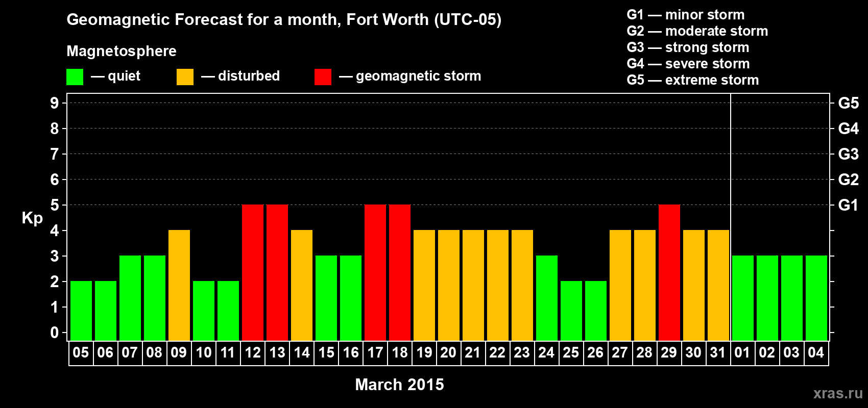Click the date label 20

pyautogui.click(x=448, y=353)
